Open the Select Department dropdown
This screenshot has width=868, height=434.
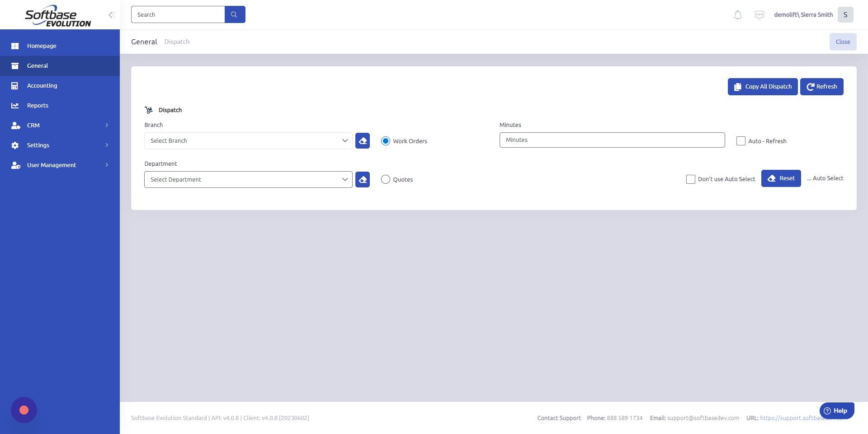click(x=248, y=179)
